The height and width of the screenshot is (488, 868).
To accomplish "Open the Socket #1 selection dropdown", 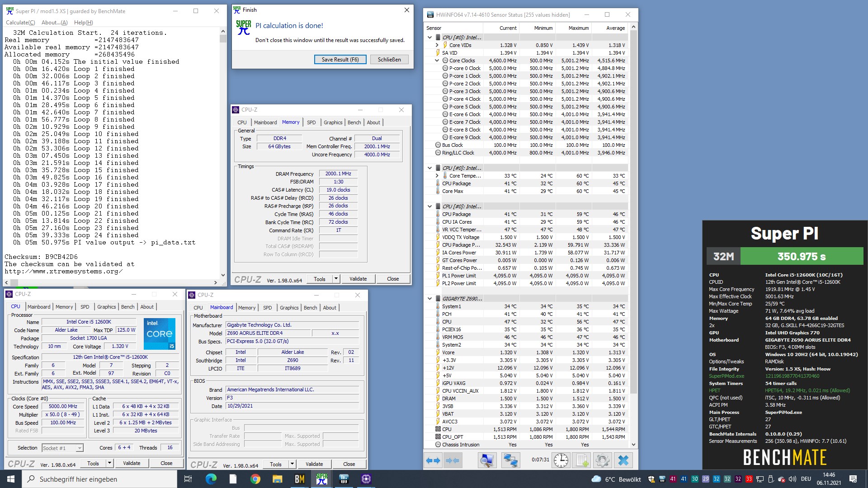I will [x=62, y=448].
